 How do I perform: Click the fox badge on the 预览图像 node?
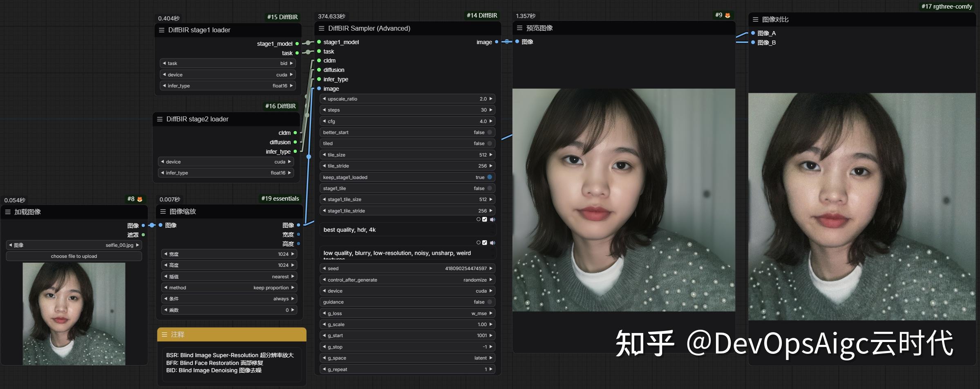727,15
